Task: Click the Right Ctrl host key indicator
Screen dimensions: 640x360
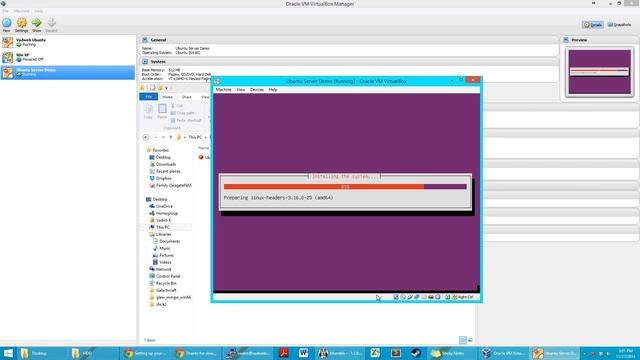Action: 463,297
